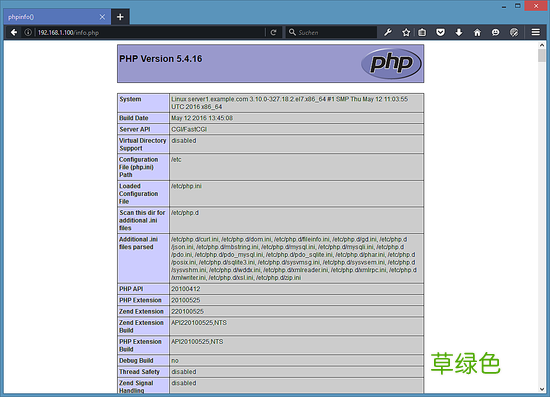Click the Scan this dir label
Image resolution: width=550 pixels, height=397 pixels.
142,220
